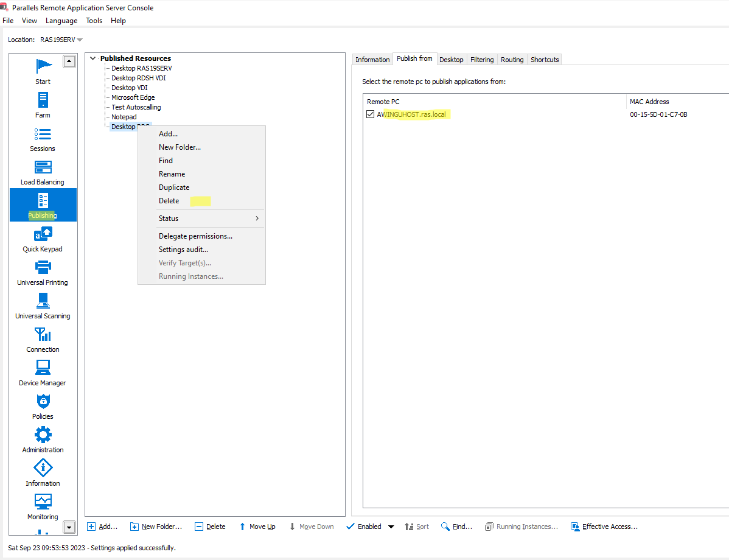Open the Start category in sidebar

[x=43, y=72]
